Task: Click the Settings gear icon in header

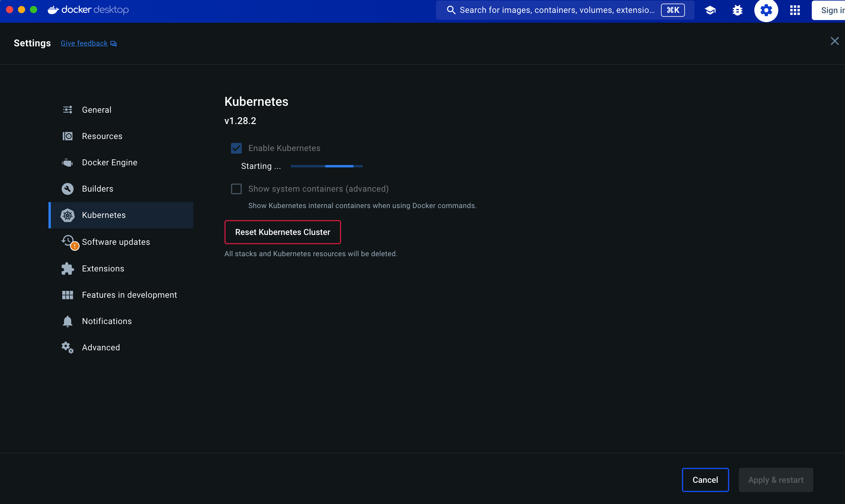Action: coord(766,10)
